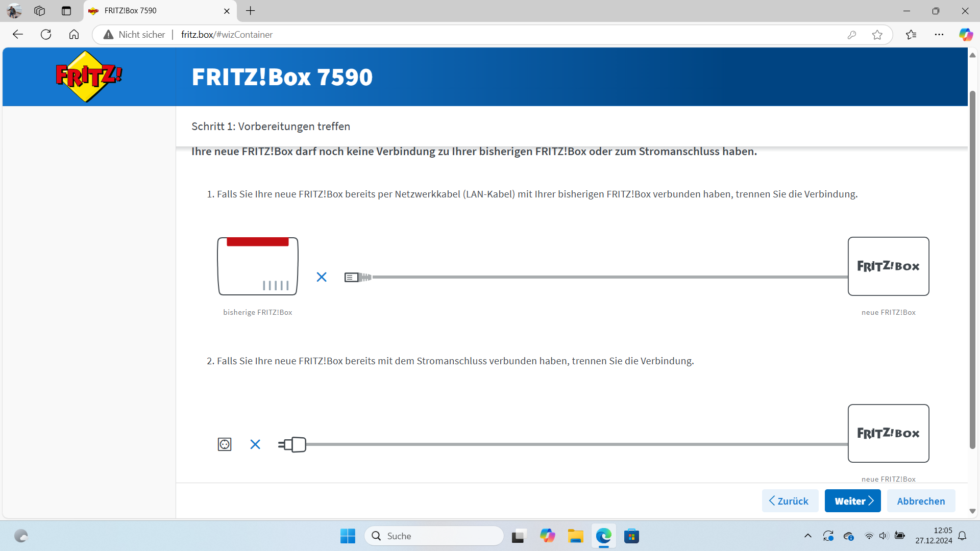The height and width of the screenshot is (551, 980).
Task: Open the workspaces icon in title bar
Action: coord(40,11)
